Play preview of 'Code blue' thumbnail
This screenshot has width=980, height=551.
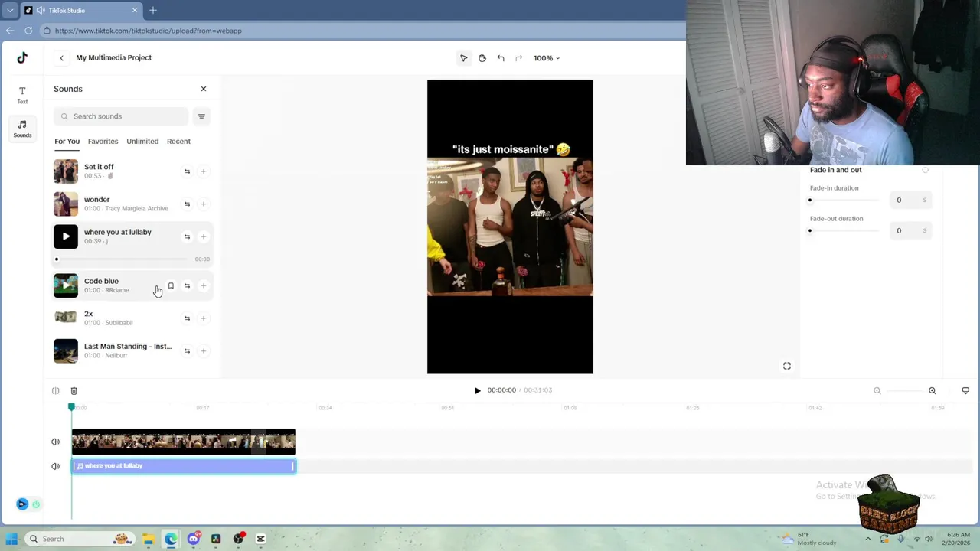point(66,285)
